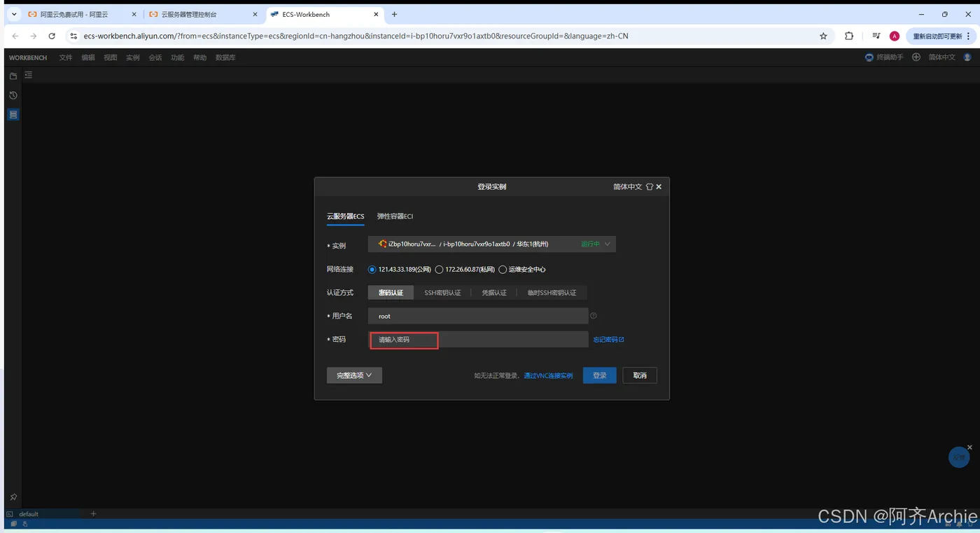Viewport: 980px width, 533px height.
Task: Close the 阿里云免费试用 browser tab
Action: tap(134, 14)
